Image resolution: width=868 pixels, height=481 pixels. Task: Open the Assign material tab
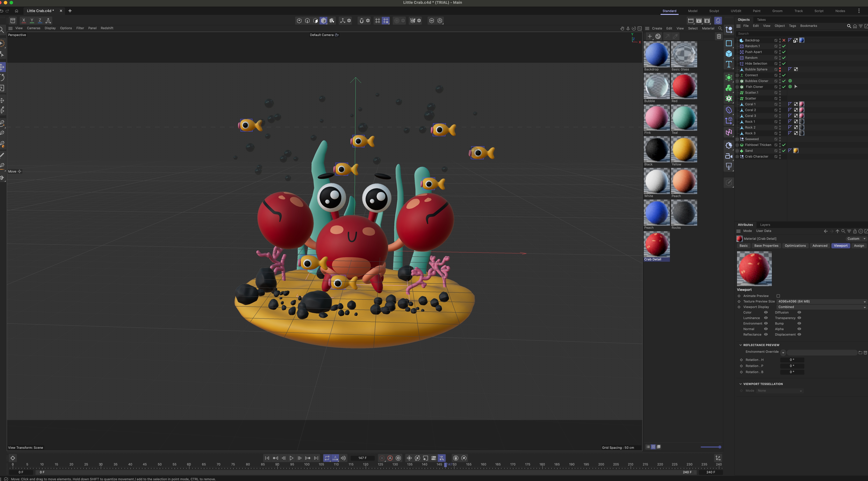(x=859, y=246)
